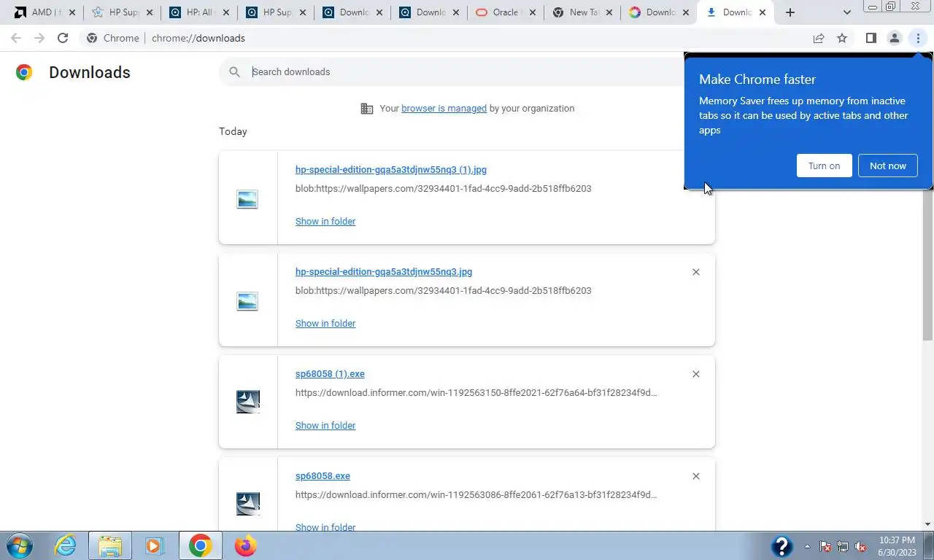
Task: Click the Chrome logo beside Downloads
Action: point(24,71)
